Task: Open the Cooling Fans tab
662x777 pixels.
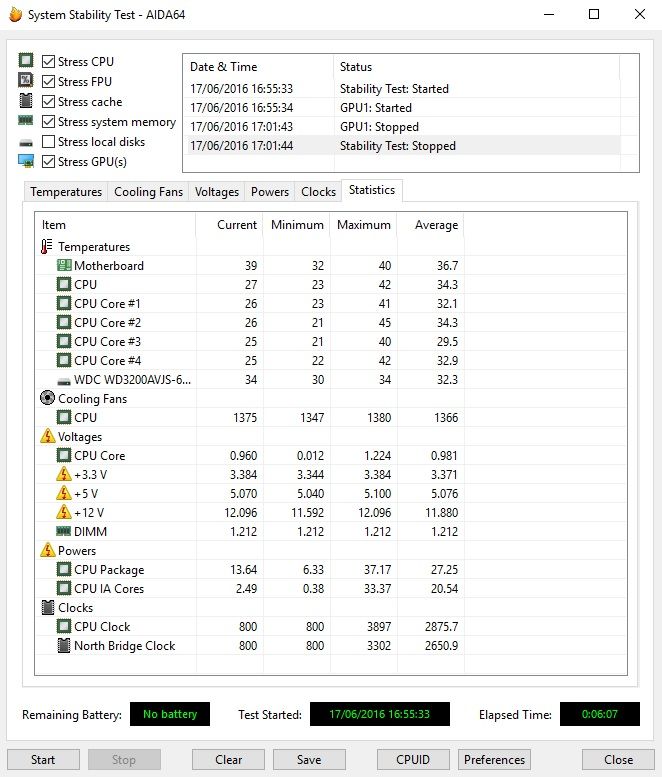Action: pos(148,192)
